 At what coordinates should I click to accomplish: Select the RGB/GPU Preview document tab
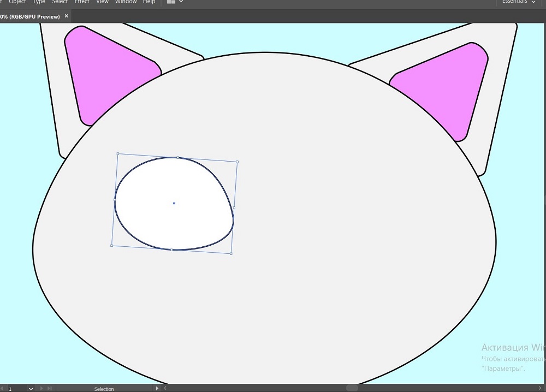coord(30,16)
